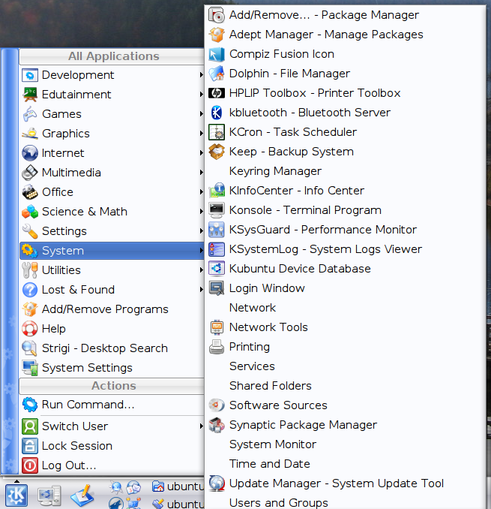Open Users and Groups entry

pyautogui.click(x=345, y=502)
